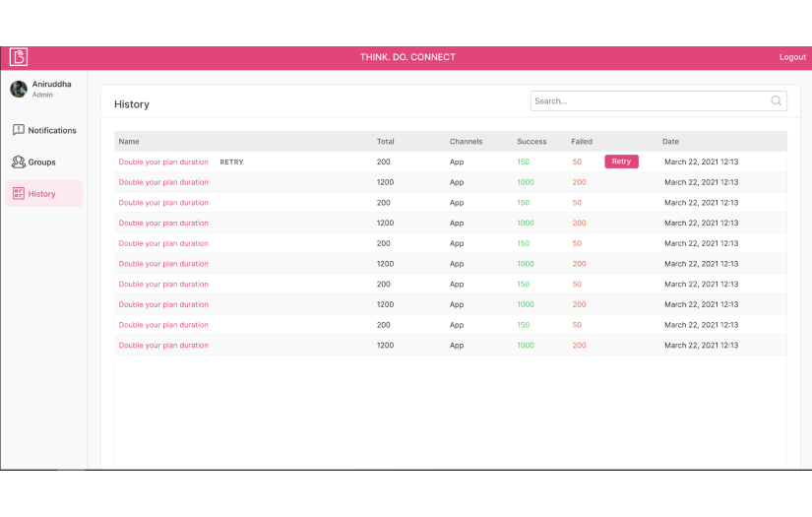This screenshot has height=517, width=812.
Task: Open Groups via its people icon
Action: coord(19,162)
